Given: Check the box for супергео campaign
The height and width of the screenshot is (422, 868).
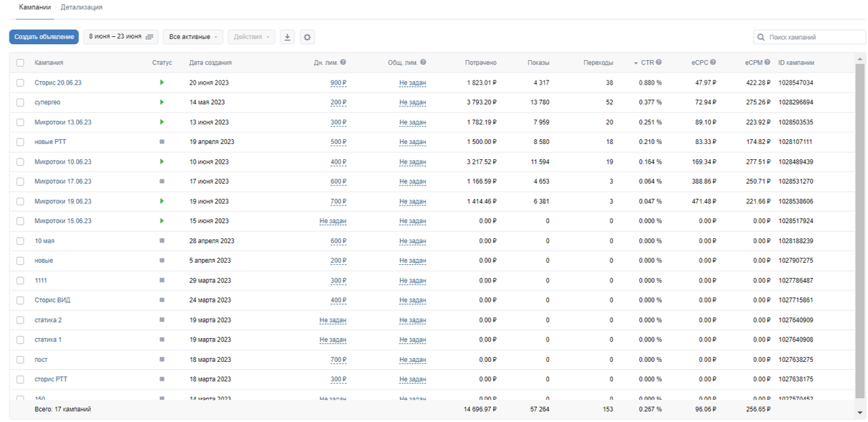Looking at the screenshot, I should coord(20,102).
